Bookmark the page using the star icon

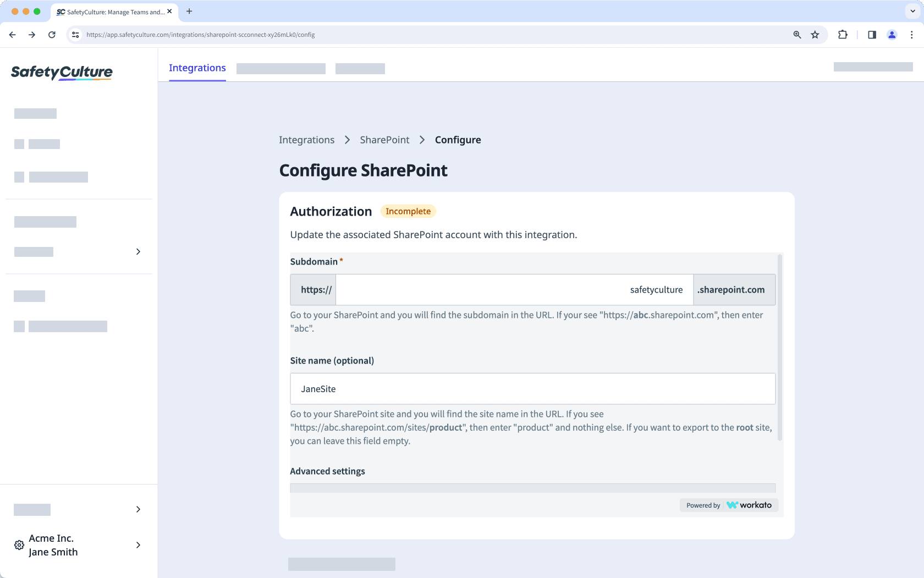[815, 35]
